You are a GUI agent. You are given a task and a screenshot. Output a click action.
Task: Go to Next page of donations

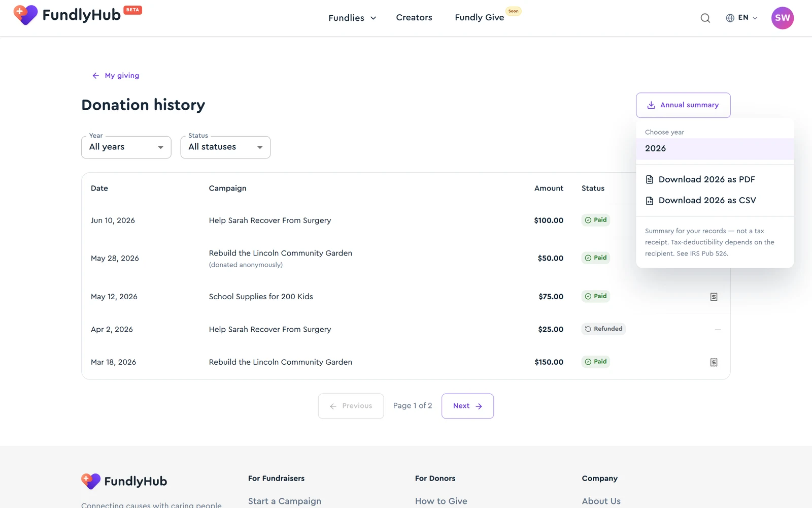[467, 406]
